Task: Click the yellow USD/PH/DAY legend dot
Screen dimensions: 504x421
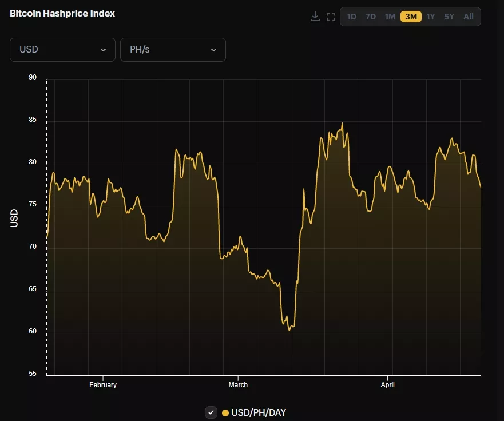Action: 225,412
